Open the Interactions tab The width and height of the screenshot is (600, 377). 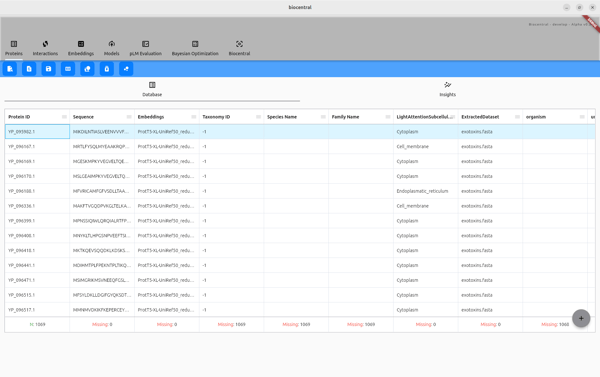pyautogui.click(x=45, y=48)
